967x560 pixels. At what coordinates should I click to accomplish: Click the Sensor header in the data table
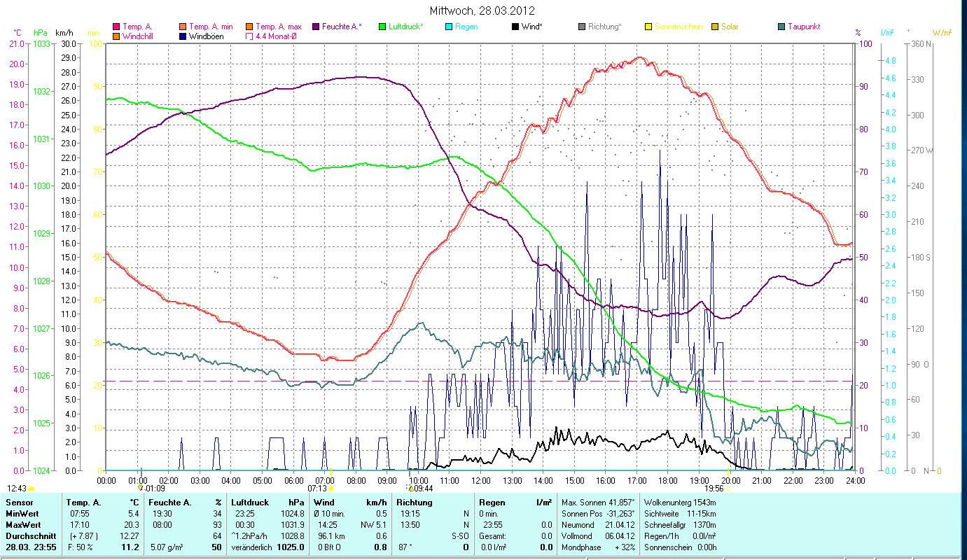(18, 503)
